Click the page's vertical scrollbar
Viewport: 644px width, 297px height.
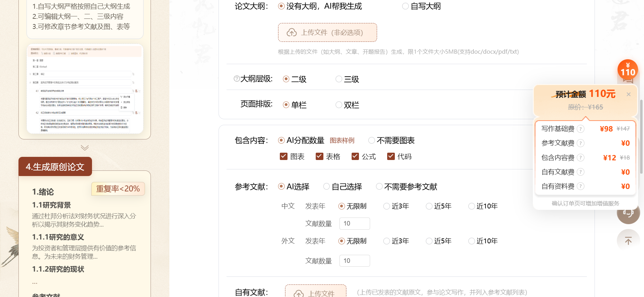[x=641, y=136]
